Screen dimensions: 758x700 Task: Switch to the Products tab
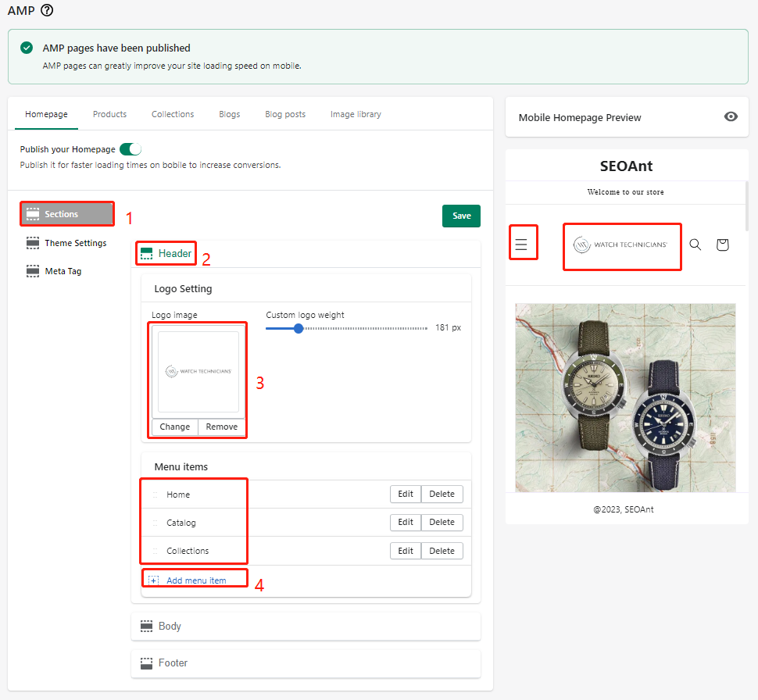(x=109, y=114)
